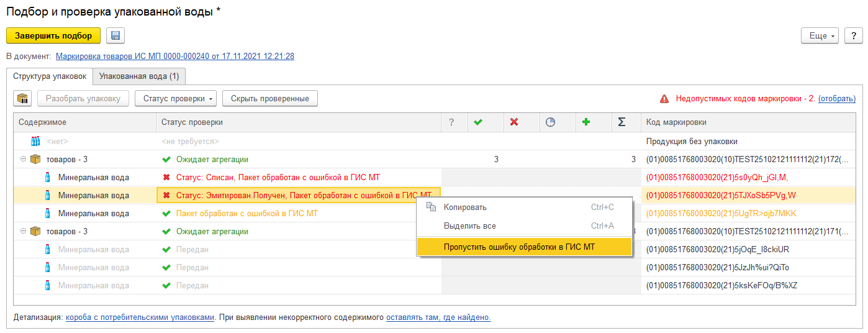This screenshot has height=333, width=868.
Task: Open the "Маркировка товаров ИС МП" document link
Action: (x=175, y=56)
